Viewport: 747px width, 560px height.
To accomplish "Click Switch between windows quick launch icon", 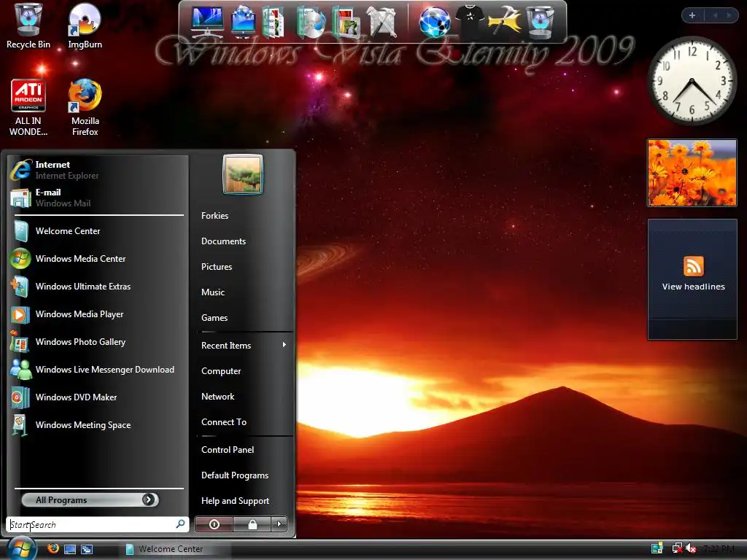I will point(87,549).
